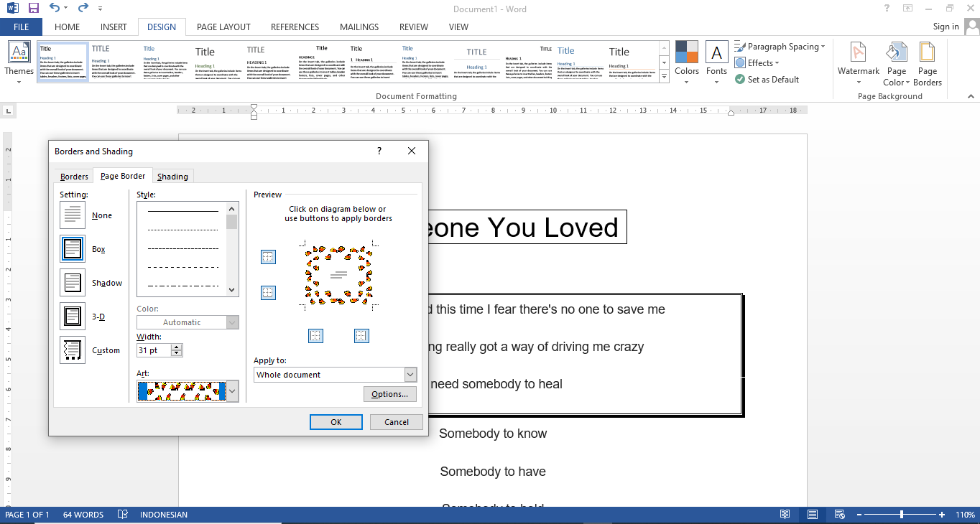Click the Save icon on Quick Access Toolbar
The height and width of the screenshot is (524, 980).
coord(32,8)
